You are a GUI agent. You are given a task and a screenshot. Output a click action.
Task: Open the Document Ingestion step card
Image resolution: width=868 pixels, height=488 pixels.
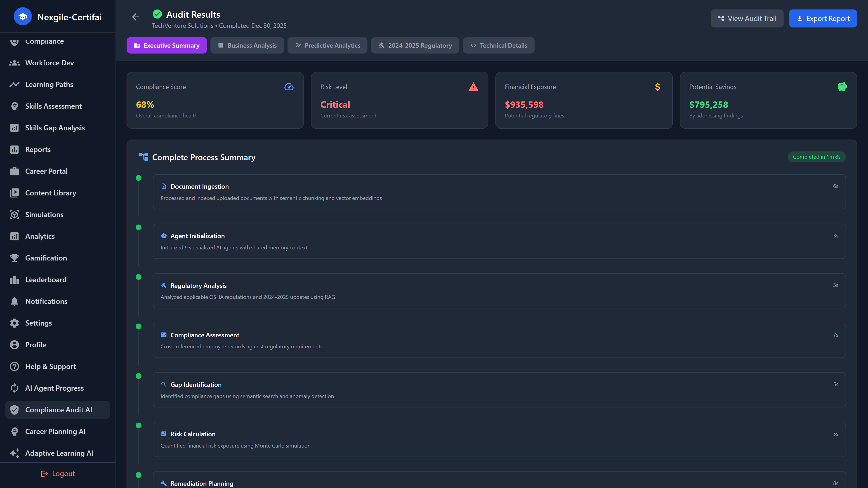(499, 192)
